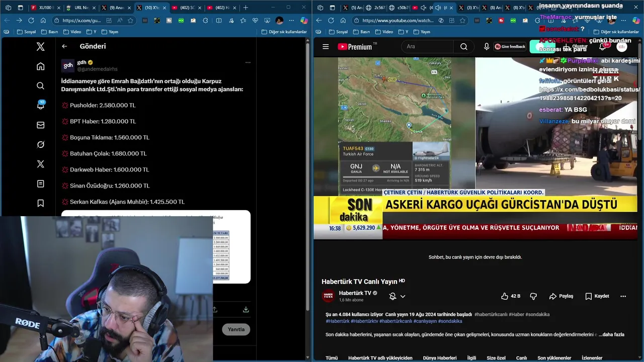Open the Yayın bookmark folder left browser
Viewport: 644px width, 362px height.
point(110,32)
